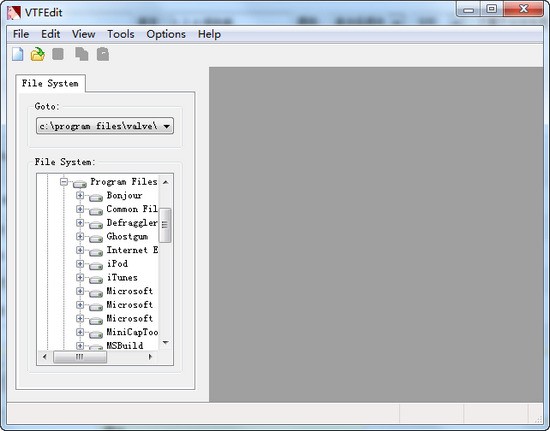This screenshot has width=550, height=431.
Task: Click the vertical scrollbar down arrow
Action: point(166,342)
